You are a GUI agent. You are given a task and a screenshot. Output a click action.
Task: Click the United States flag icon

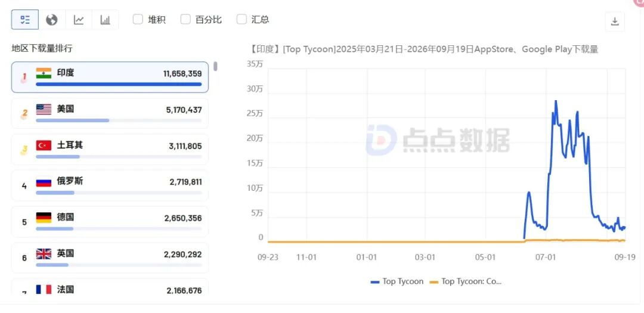coord(44,109)
